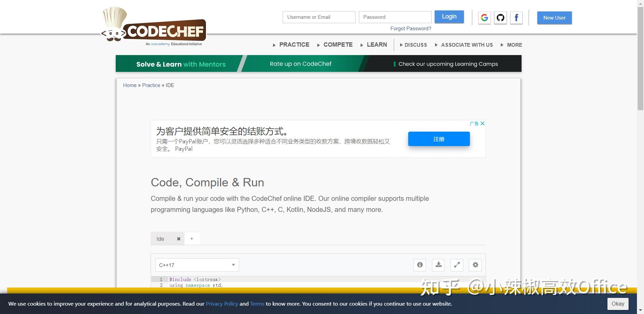
Task: Sign in with Google
Action: pyautogui.click(x=484, y=17)
